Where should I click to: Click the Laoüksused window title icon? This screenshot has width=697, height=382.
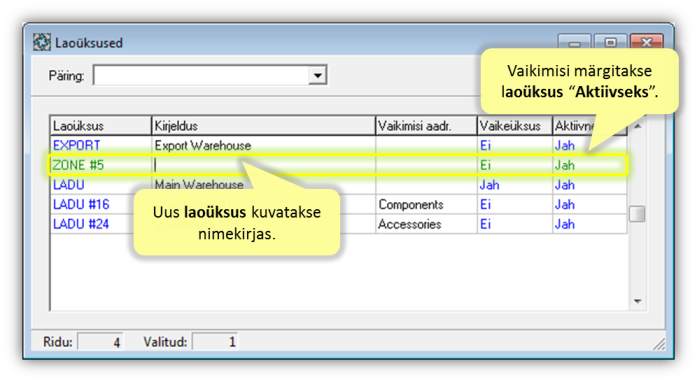coord(42,43)
